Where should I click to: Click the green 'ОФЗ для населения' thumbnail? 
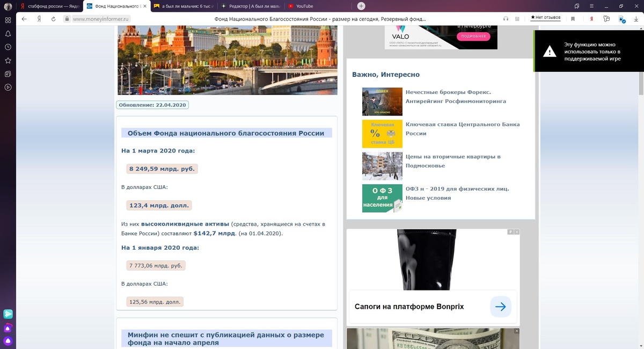coord(382,198)
